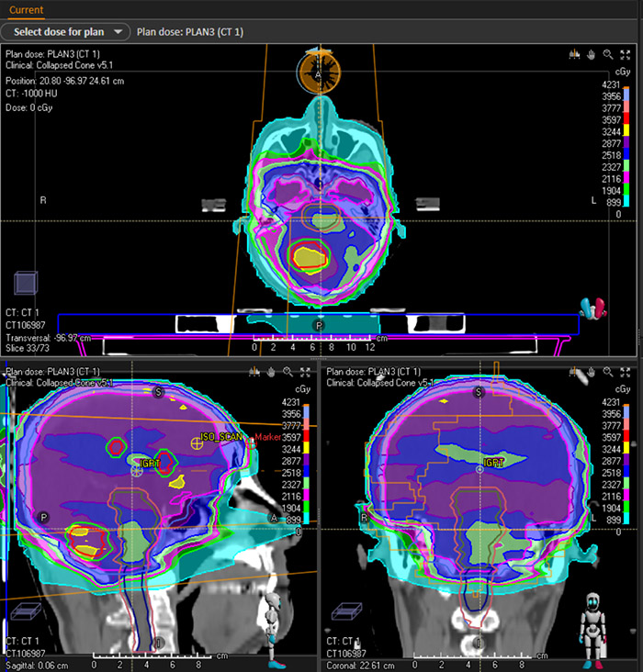The width and height of the screenshot is (643, 672).
Task: Activate the zoom magnifier in transversal view
Action: [607, 54]
